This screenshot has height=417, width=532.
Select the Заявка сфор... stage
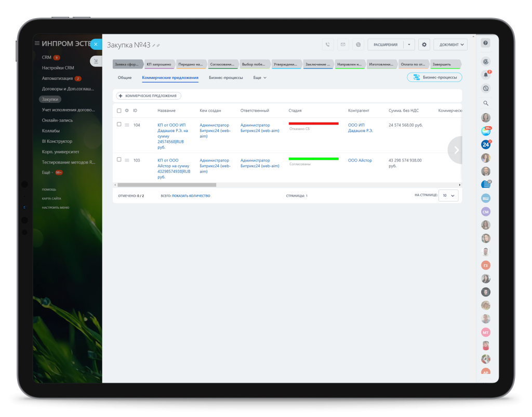click(127, 64)
